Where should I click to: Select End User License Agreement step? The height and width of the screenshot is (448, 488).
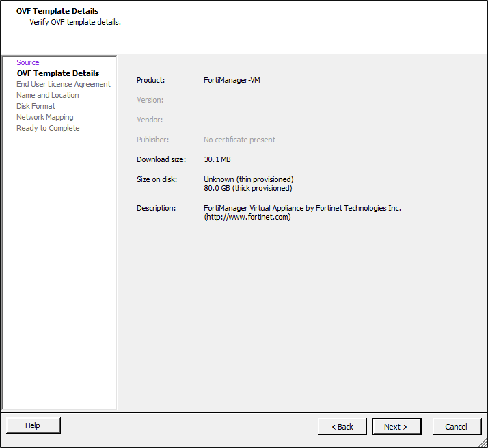[x=64, y=84]
